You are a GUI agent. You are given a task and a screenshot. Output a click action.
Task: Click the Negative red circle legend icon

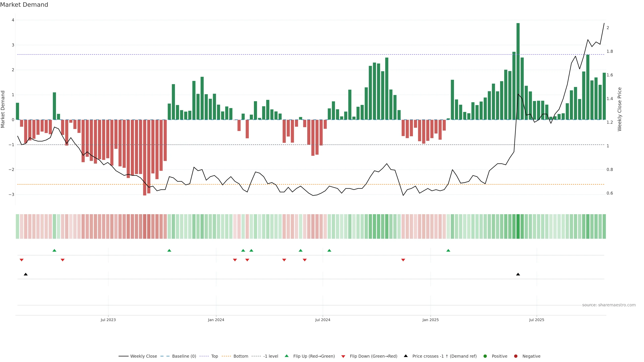516,356
